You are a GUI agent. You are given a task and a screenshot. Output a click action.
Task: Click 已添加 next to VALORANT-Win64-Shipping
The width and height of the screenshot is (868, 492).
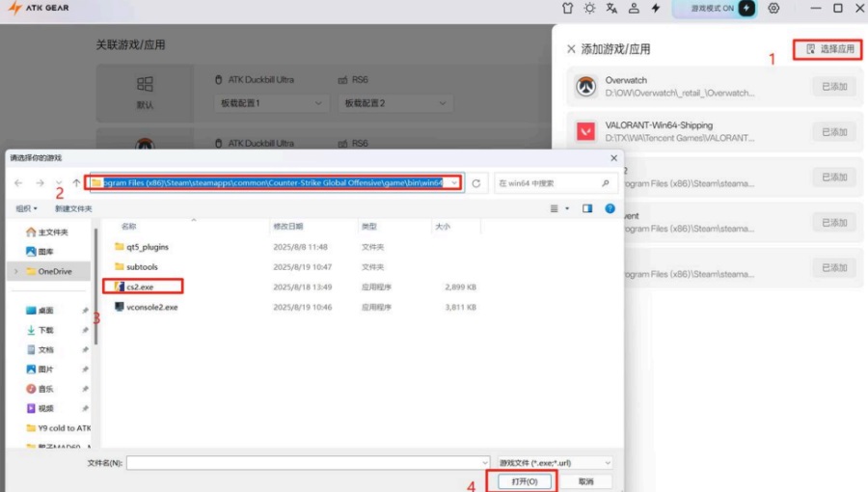[x=834, y=132]
